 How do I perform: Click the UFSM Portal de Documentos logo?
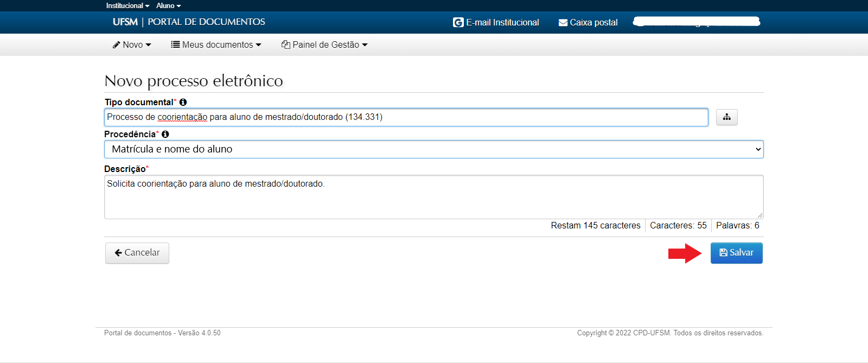189,22
